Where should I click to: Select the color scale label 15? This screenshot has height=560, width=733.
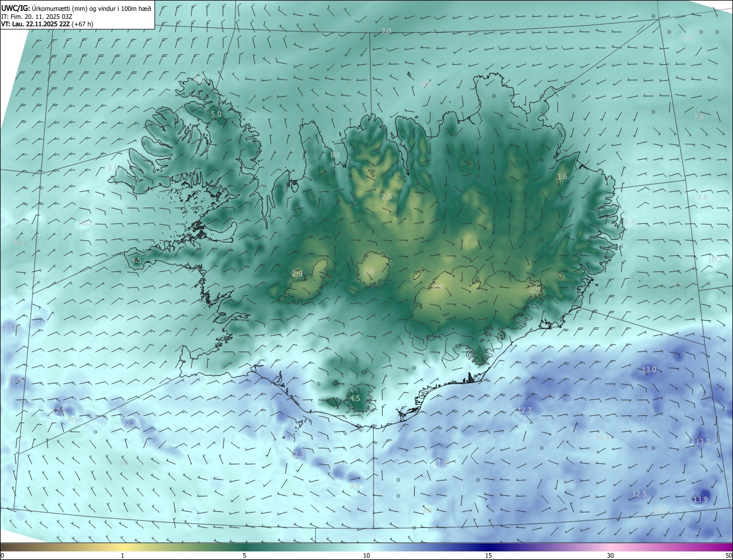coord(488,555)
